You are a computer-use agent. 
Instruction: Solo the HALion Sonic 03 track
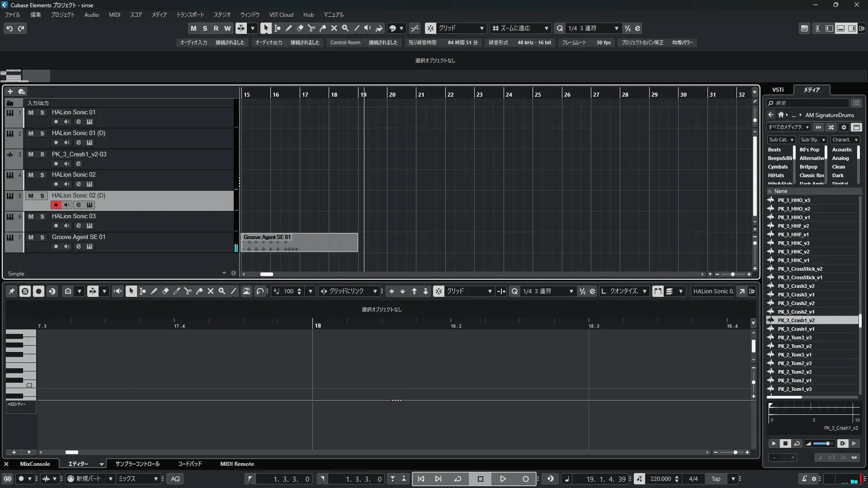[x=42, y=216]
